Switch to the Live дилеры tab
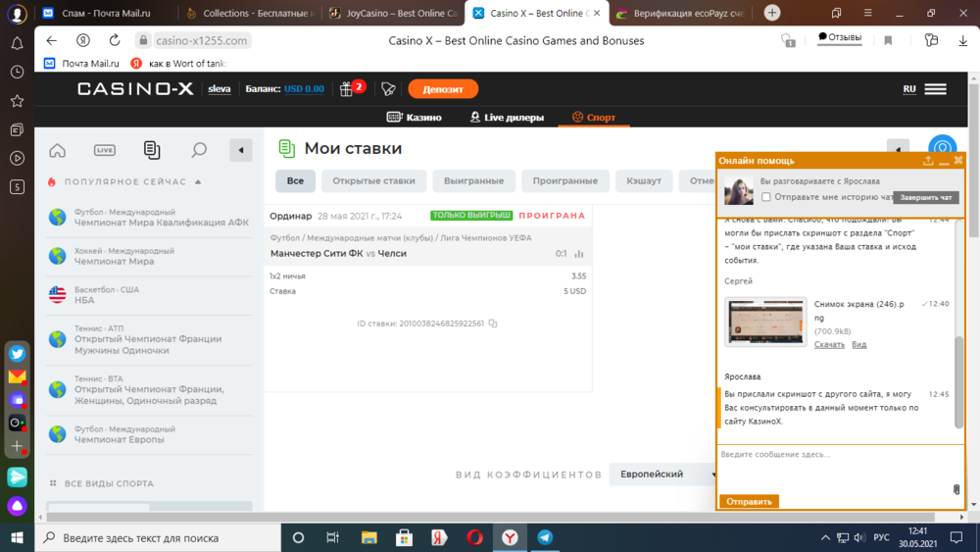 click(x=507, y=117)
